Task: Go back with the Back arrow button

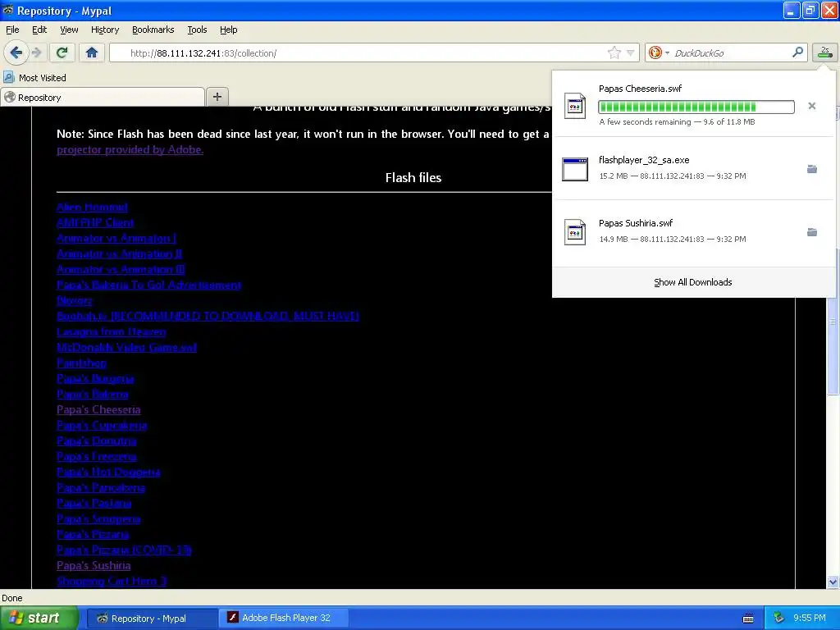Action: click(16, 52)
